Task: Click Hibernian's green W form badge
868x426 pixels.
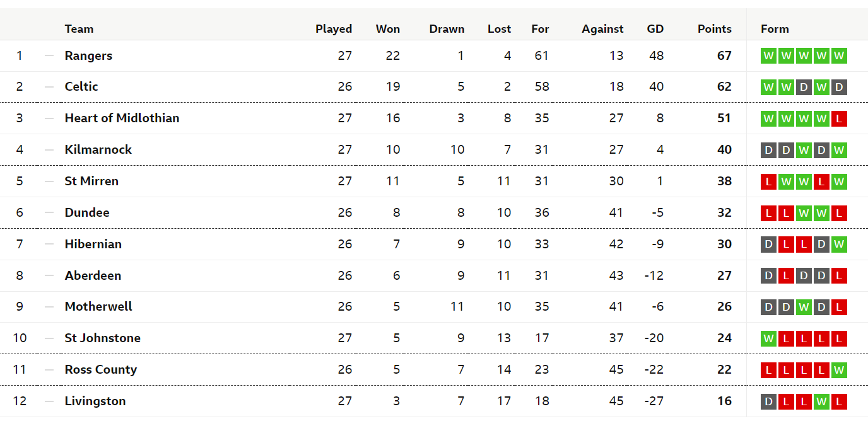Action: [839, 245]
